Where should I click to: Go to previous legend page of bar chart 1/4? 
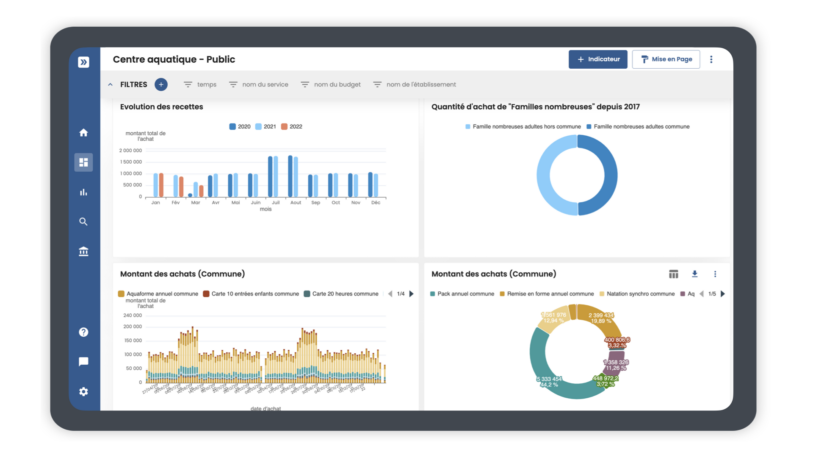[390, 294]
